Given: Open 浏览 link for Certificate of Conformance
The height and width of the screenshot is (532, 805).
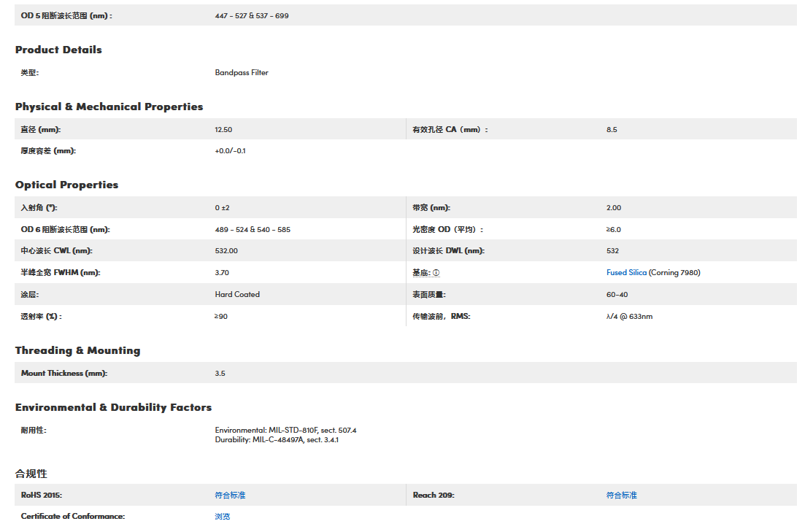Looking at the screenshot, I should pyautogui.click(x=223, y=517).
